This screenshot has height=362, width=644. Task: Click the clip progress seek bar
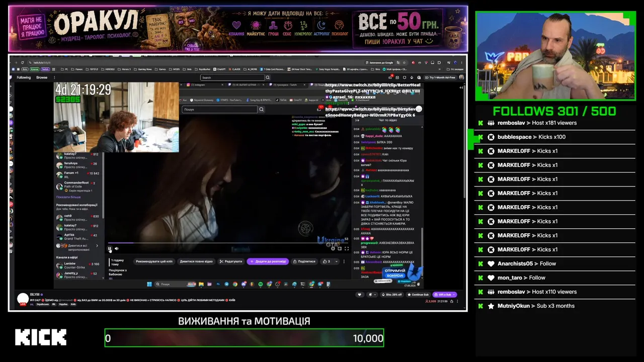tap(229, 243)
